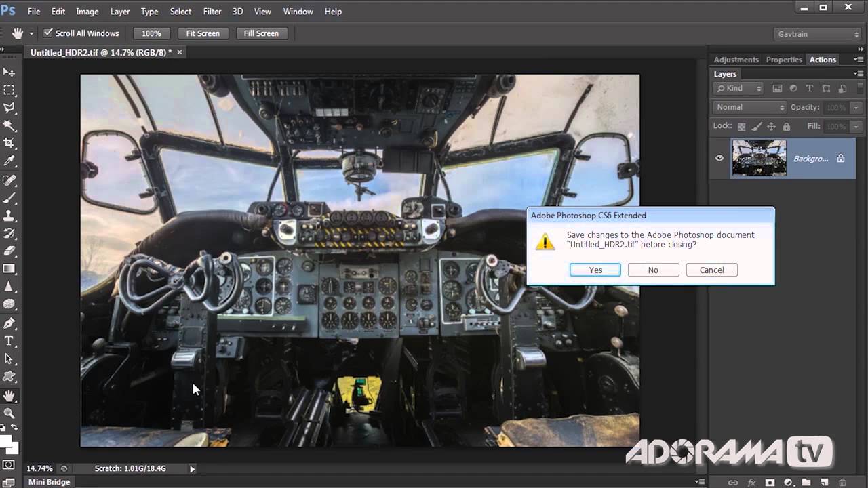
Task: Open the status bar info arrow
Action: [x=192, y=468]
